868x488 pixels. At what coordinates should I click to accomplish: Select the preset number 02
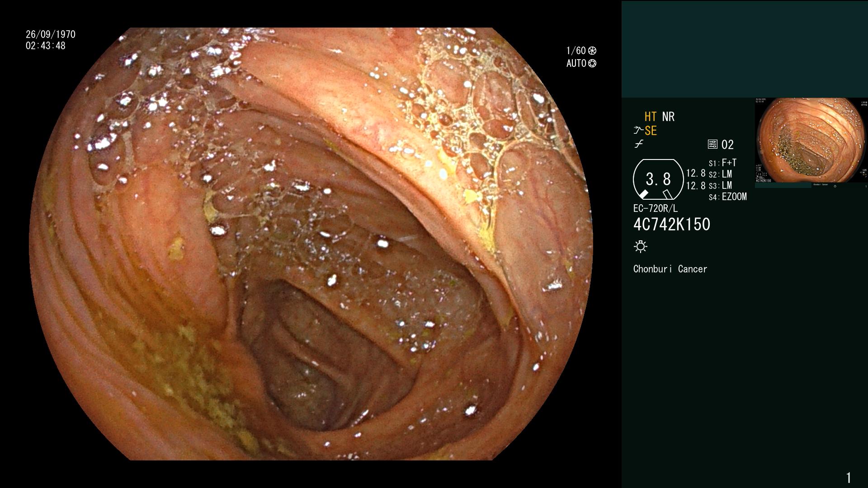pyautogui.click(x=727, y=145)
